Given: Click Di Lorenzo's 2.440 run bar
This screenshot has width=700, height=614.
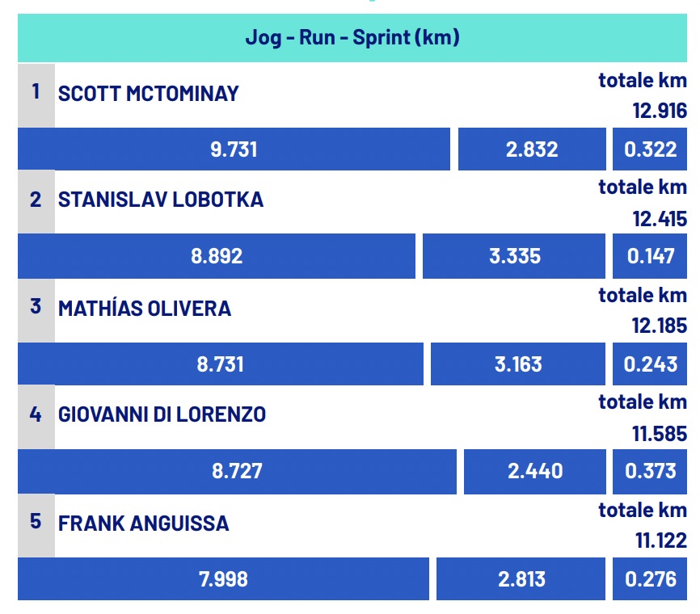Looking at the screenshot, I should tap(535, 471).
